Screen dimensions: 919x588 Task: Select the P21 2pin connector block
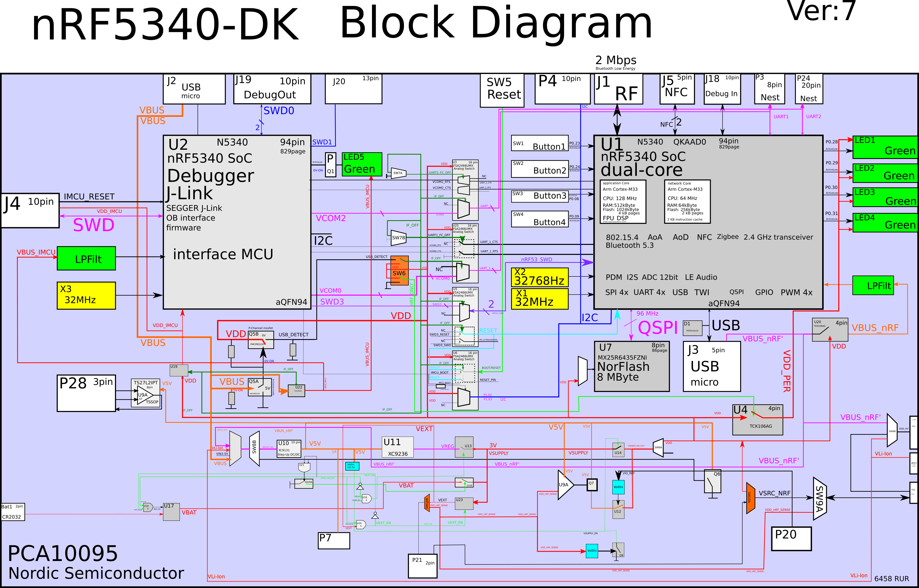pos(423,566)
